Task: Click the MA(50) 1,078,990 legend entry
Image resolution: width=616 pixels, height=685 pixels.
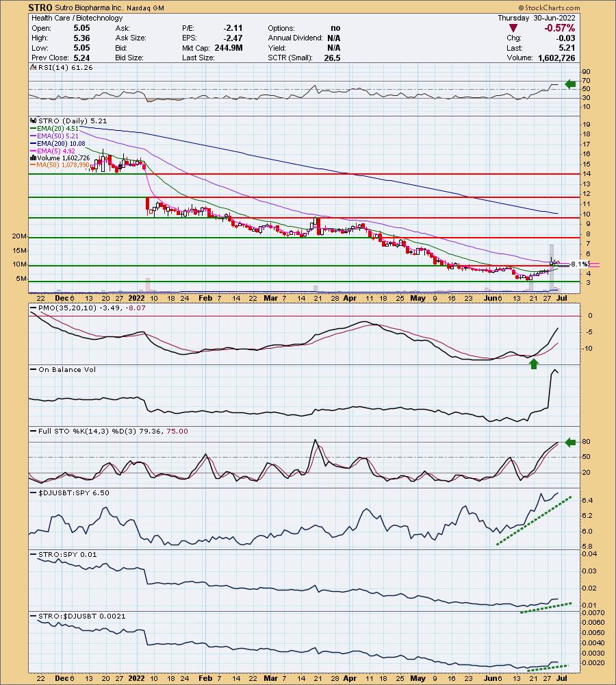Action: pos(63,165)
